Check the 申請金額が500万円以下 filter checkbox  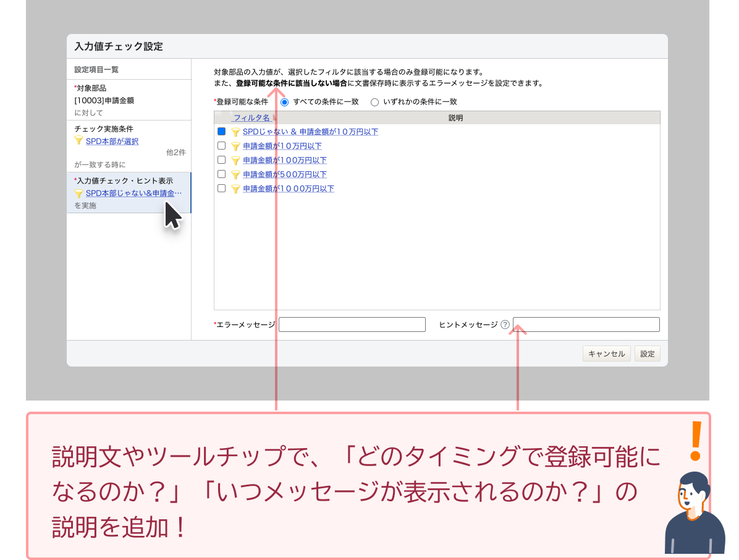(221, 174)
